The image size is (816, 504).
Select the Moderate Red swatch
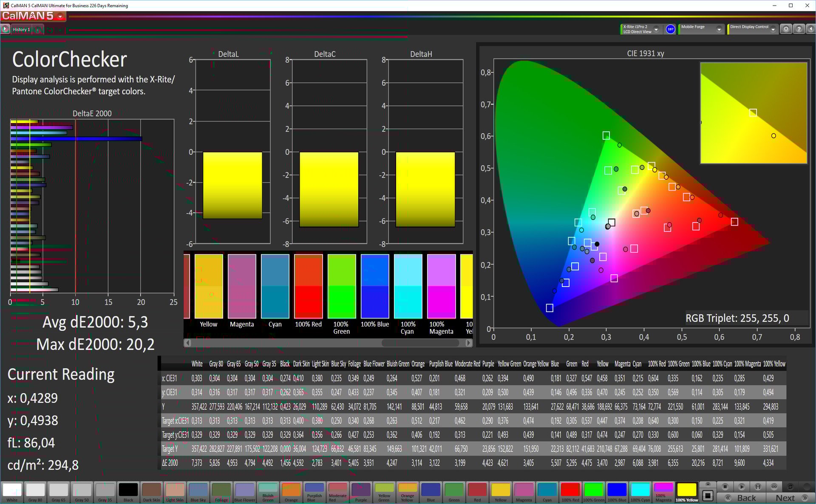click(338, 493)
